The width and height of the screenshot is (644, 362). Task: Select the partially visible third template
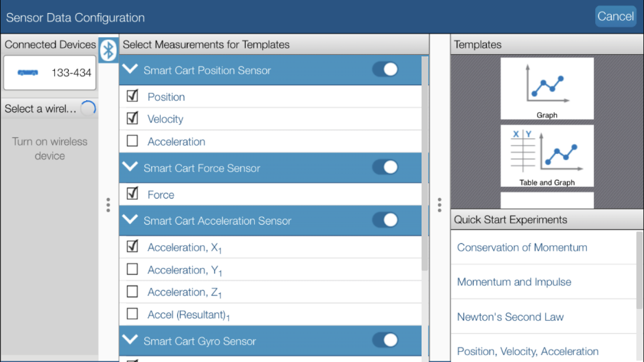pyautogui.click(x=547, y=201)
